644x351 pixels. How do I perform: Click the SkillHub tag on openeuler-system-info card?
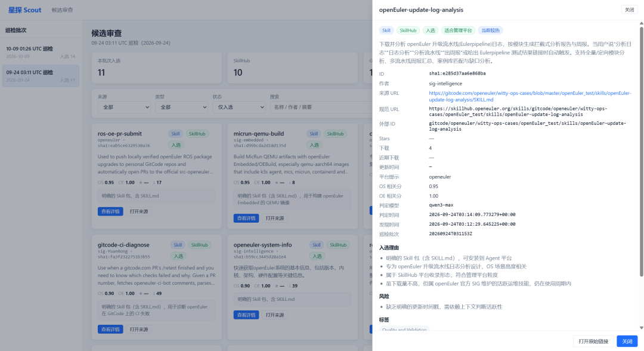pos(338,245)
